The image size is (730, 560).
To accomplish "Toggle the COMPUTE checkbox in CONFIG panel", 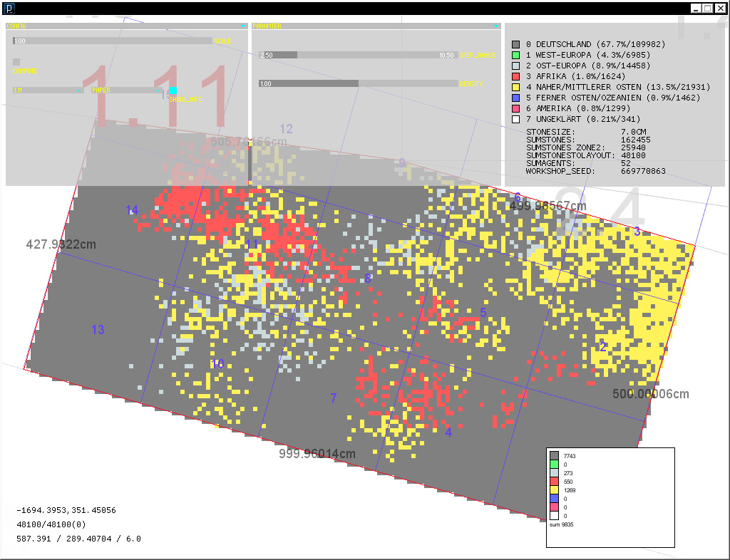I will (16, 62).
